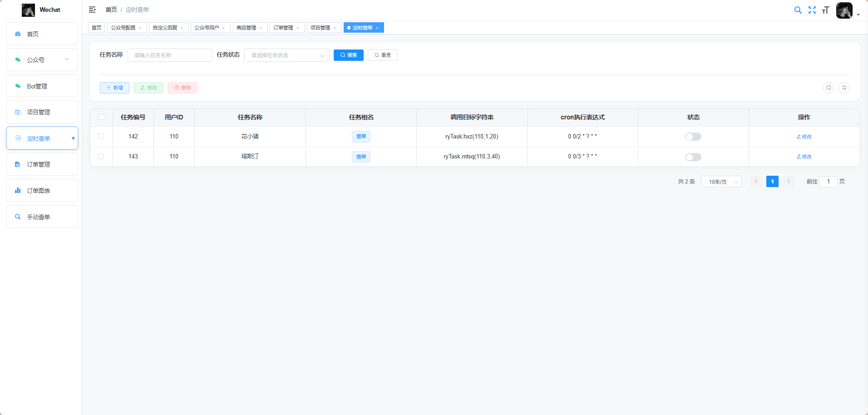868x415 pixels.
Task: Tick the select-all checkbox in table header
Action: 101,117
